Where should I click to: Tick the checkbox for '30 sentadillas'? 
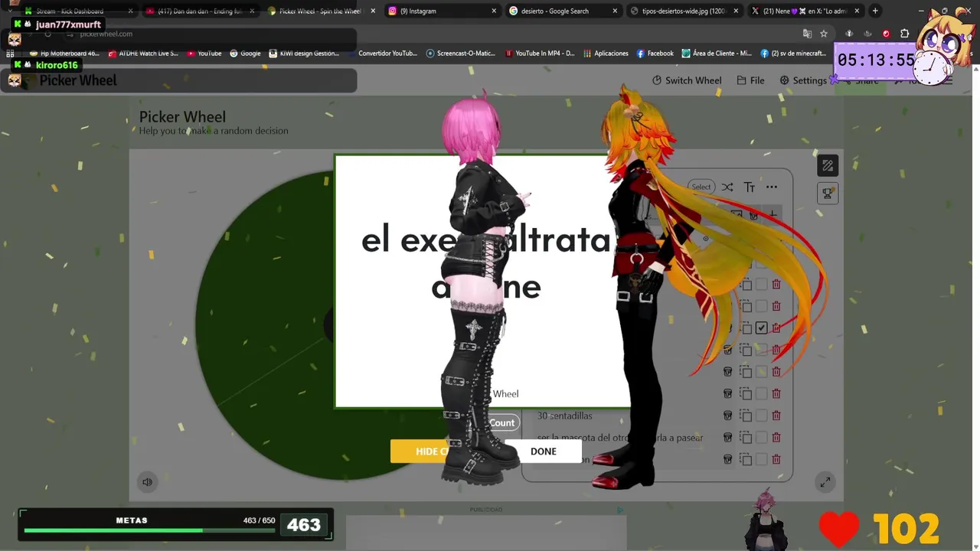tap(761, 416)
